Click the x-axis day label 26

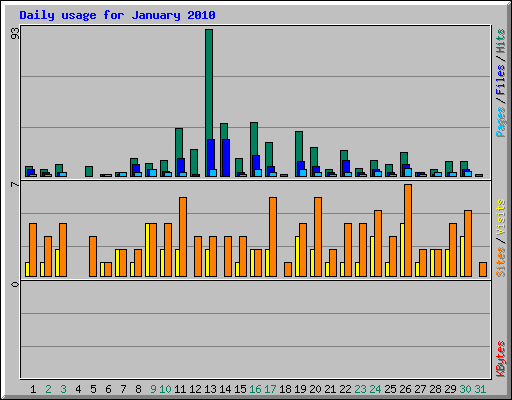click(x=405, y=389)
